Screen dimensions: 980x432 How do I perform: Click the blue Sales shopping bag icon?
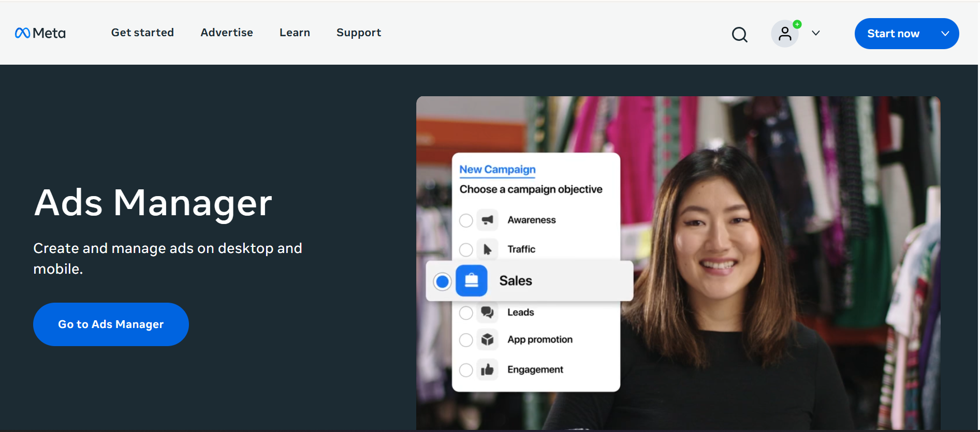point(471,281)
